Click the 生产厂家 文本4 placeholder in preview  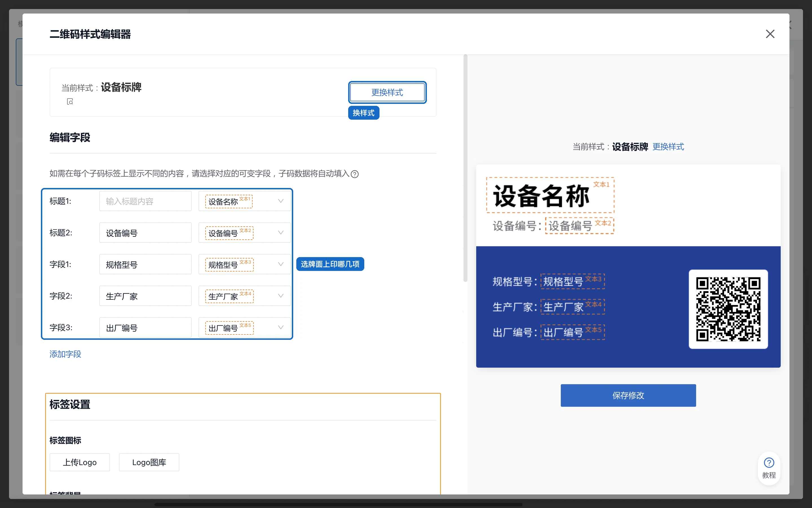point(573,307)
